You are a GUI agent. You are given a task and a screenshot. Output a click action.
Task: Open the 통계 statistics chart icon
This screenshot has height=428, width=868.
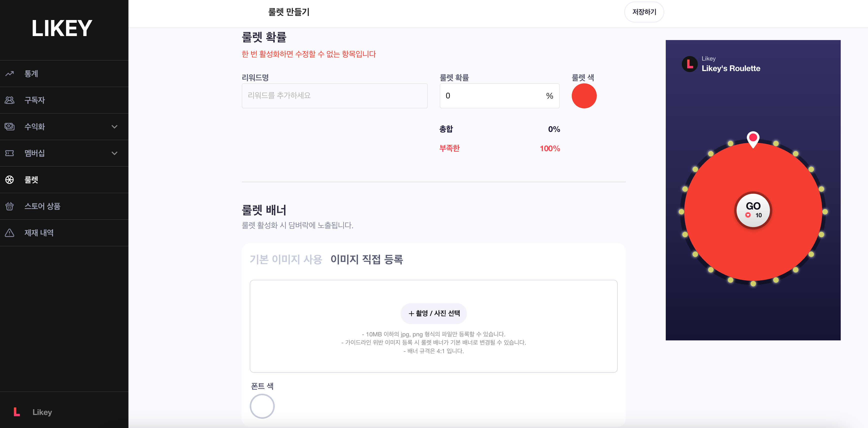point(9,74)
